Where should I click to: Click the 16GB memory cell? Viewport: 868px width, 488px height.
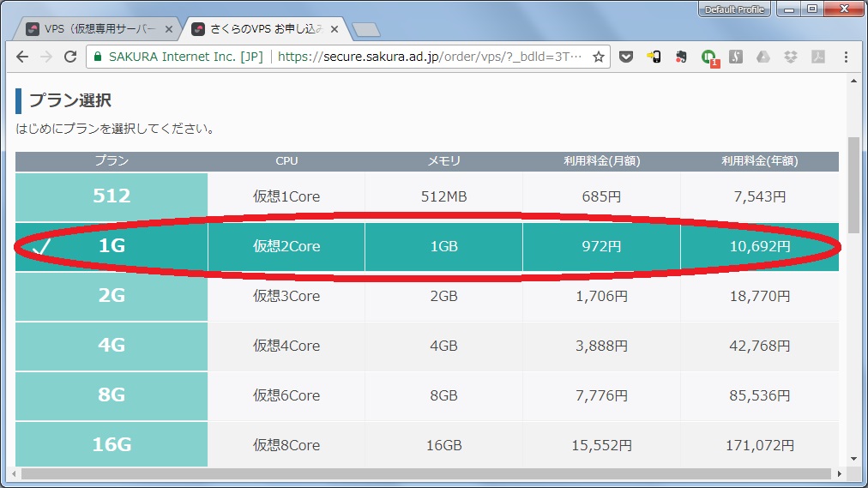pyautogui.click(x=444, y=444)
